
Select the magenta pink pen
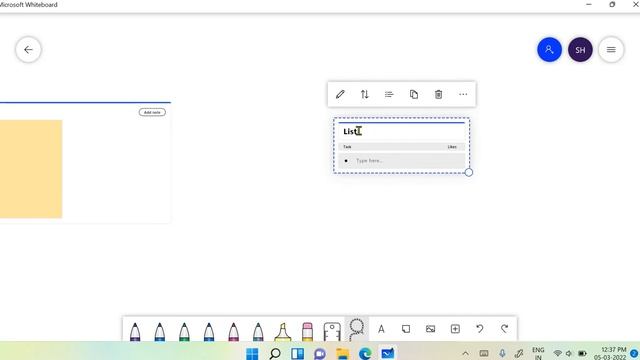coord(233,331)
